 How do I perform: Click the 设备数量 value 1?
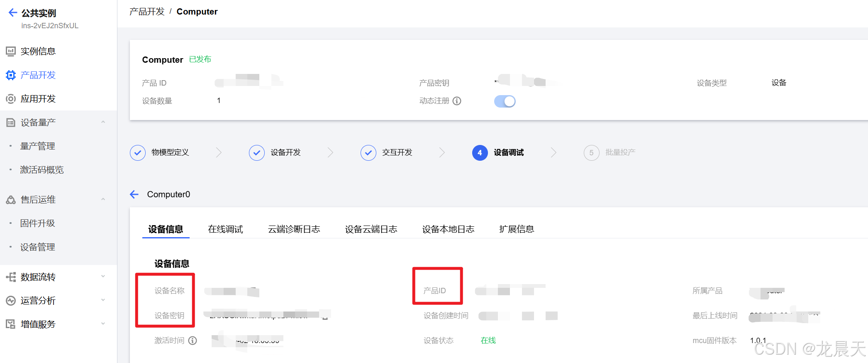coord(219,101)
